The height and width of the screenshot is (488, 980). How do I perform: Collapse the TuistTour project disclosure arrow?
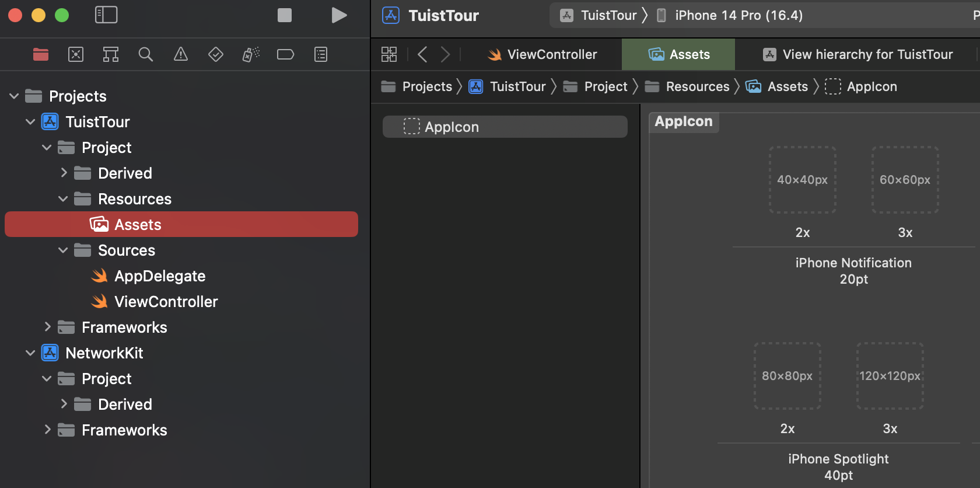(30, 121)
